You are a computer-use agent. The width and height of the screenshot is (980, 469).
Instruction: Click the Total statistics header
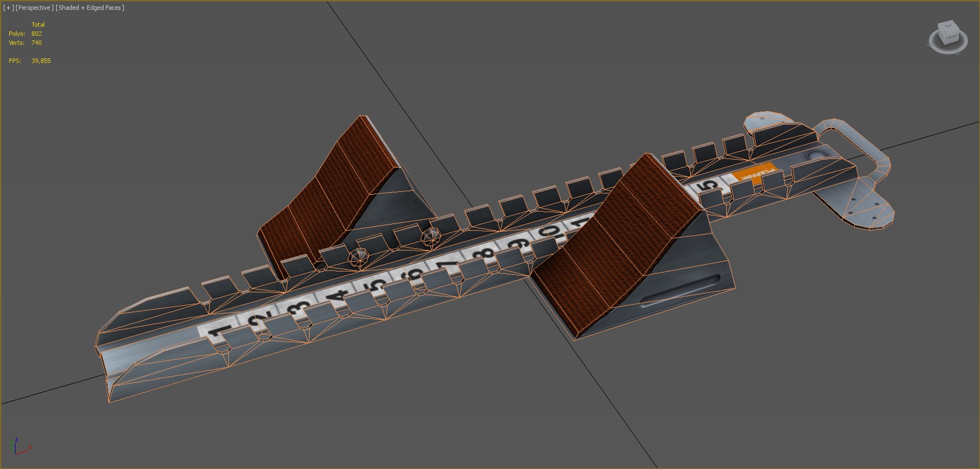point(38,25)
